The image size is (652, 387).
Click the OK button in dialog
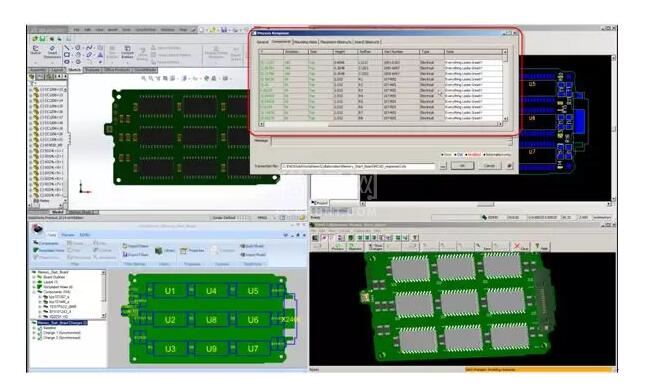tap(462, 165)
